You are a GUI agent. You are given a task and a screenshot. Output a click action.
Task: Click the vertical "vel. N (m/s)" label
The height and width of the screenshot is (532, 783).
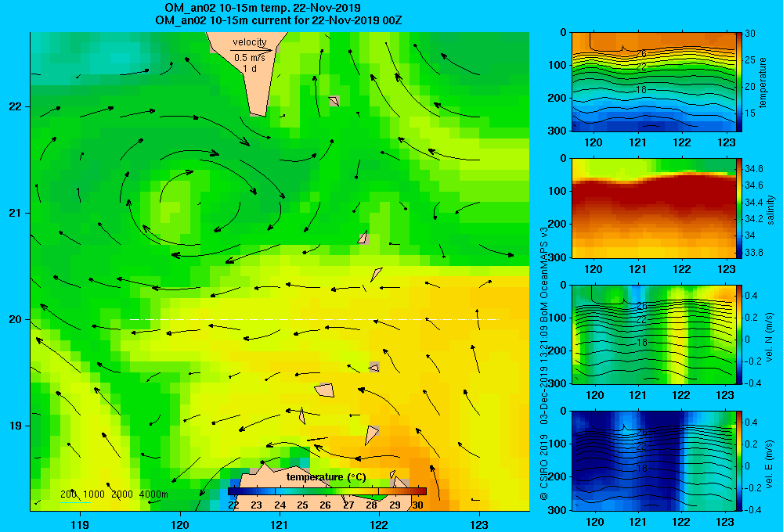pos(770,337)
